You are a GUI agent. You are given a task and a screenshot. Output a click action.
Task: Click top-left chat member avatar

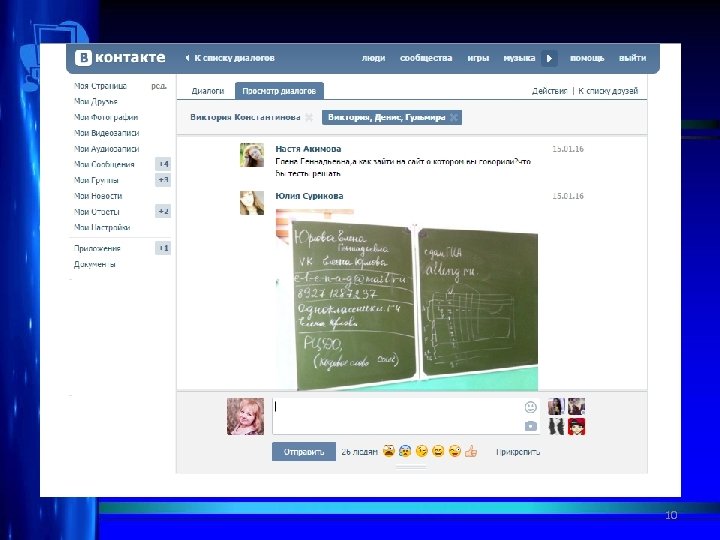556,406
